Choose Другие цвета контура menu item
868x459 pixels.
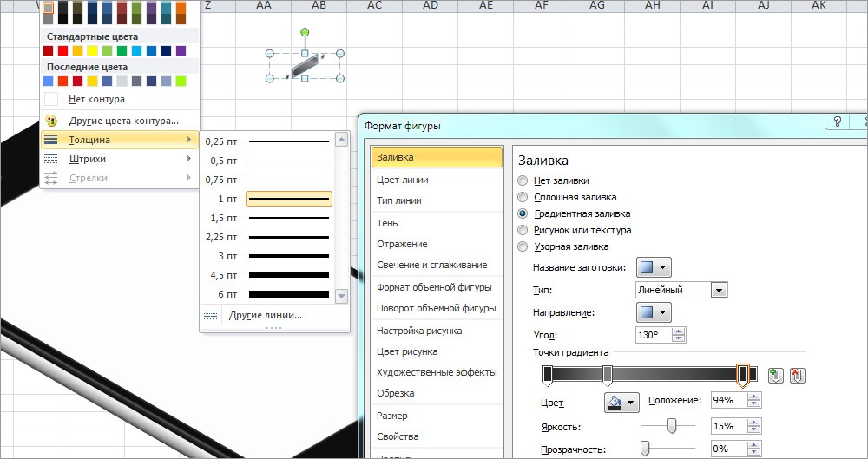click(120, 120)
